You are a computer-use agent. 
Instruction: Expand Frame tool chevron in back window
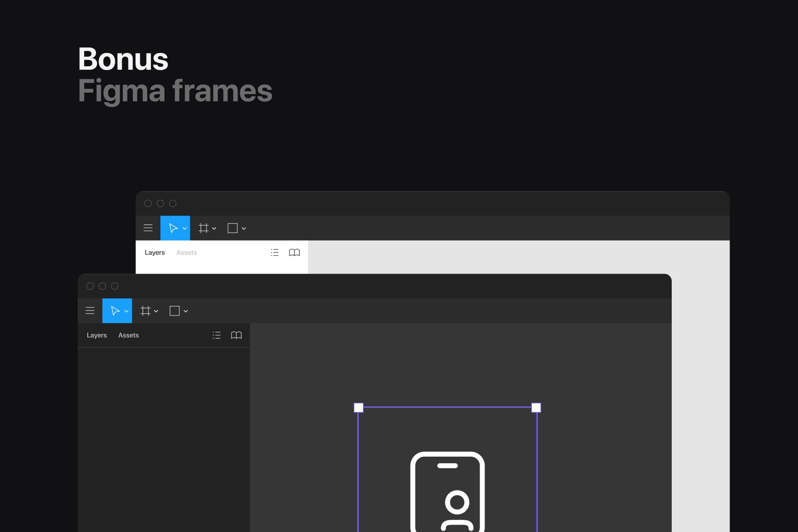[x=214, y=228]
